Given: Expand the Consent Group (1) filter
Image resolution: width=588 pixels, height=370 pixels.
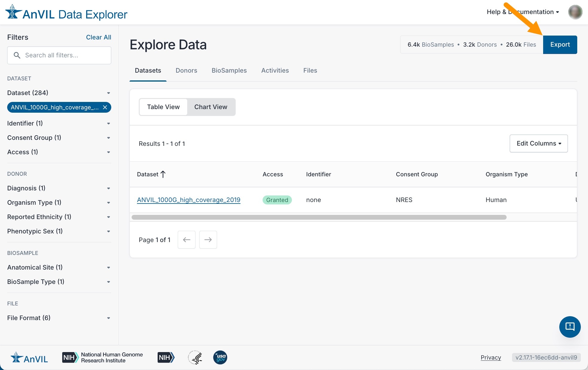Looking at the screenshot, I should click(x=59, y=138).
